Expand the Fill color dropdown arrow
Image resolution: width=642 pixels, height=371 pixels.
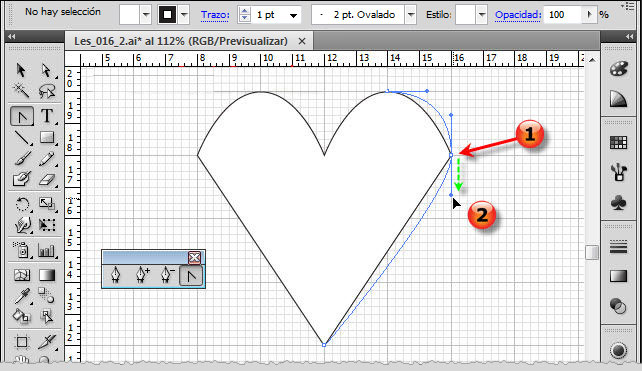point(146,15)
